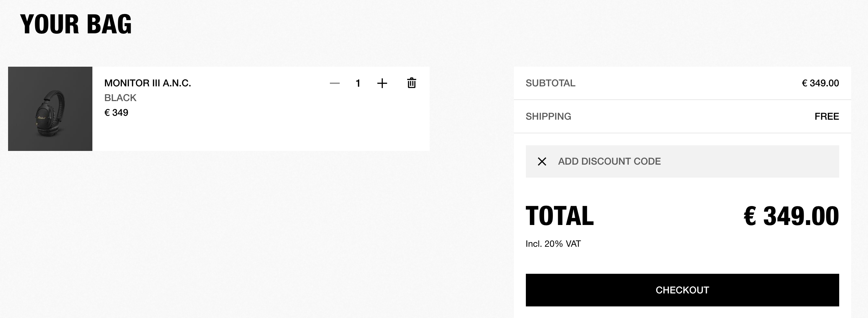Select the quantity number 1
868x318 pixels.
(358, 83)
